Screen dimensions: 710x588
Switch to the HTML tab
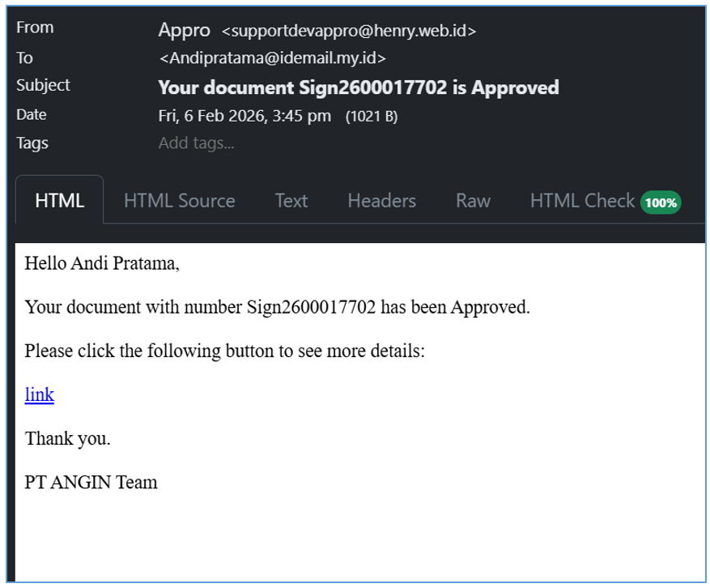click(60, 201)
